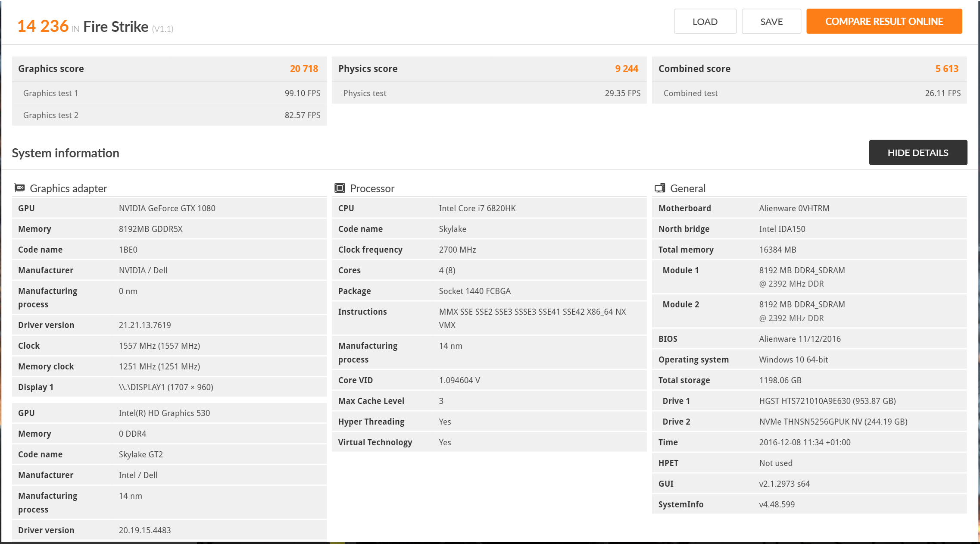
Task: Click the System information heading
Action: 66,153
